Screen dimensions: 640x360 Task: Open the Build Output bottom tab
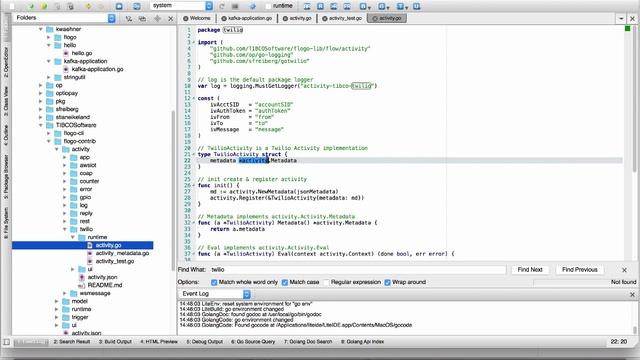pos(115,342)
